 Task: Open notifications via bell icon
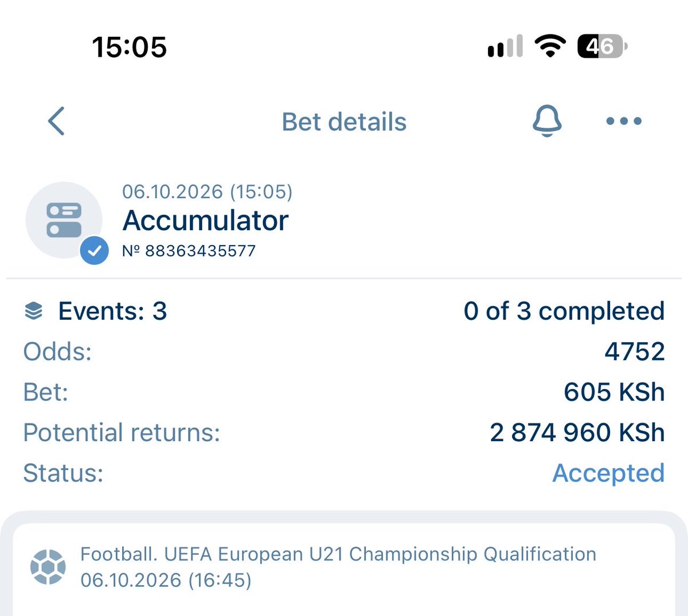547,121
